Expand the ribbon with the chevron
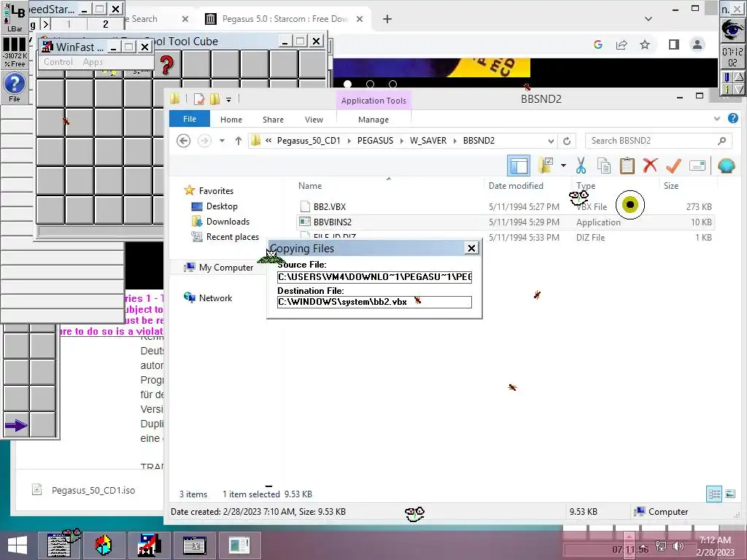The height and width of the screenshot is (560, 747). pyautogui.click(x=717, y=119)
